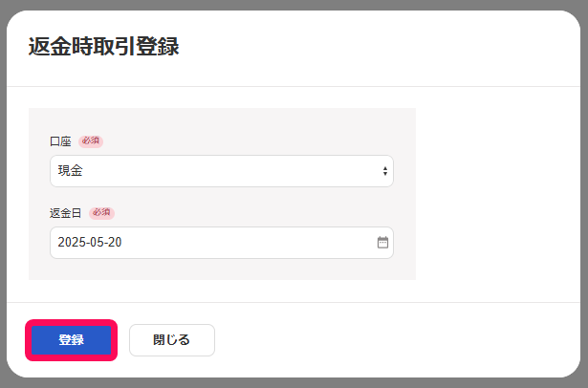Click the day 20 in the date field

click(x=115, y=242)
